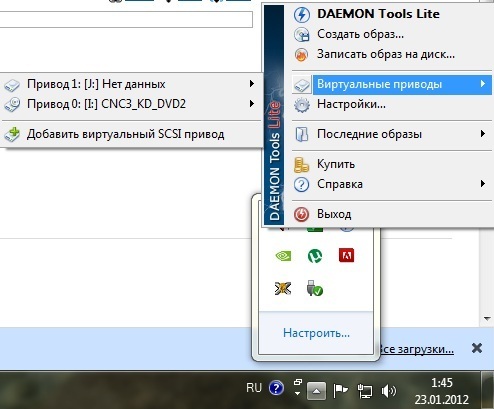
Task: Click the disc drive icon for Привод 0
Action: (12, 104)
